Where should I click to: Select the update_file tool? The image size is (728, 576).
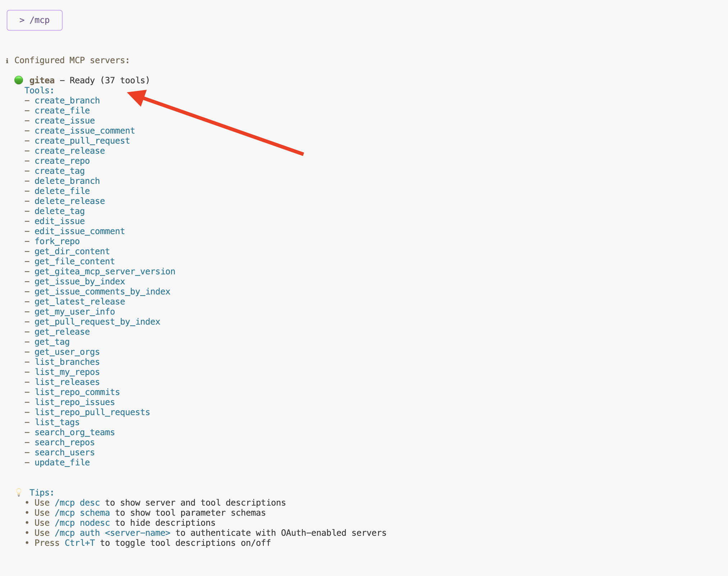click(x=62, y=463)
